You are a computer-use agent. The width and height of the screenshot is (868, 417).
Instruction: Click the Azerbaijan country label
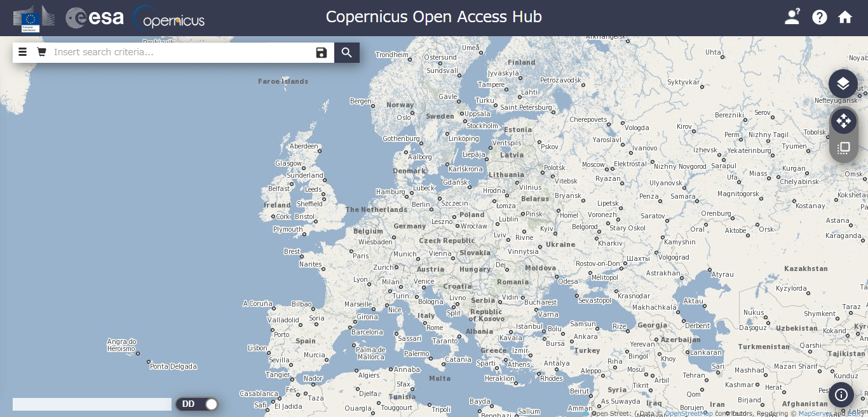(x=681, y=340)
